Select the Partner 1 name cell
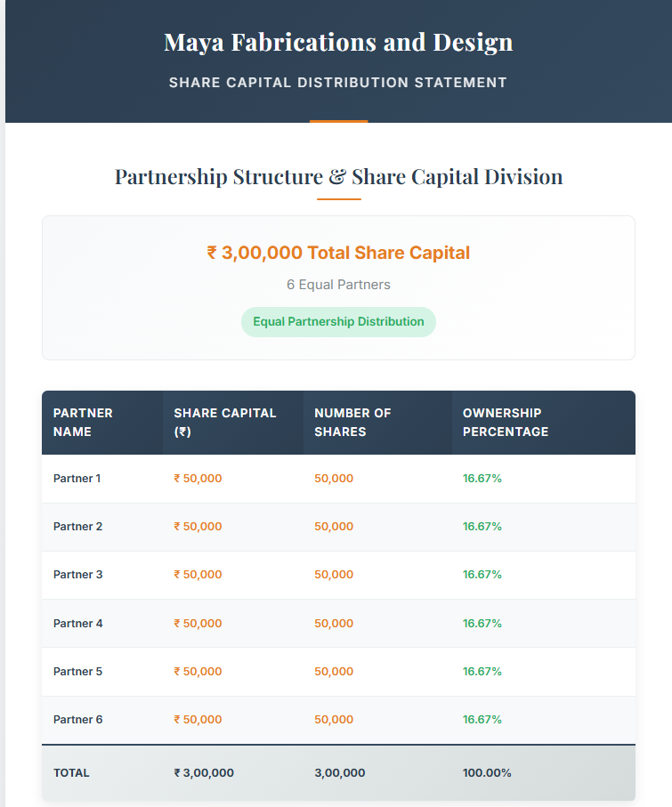The image size is (672, 807). (x=77, y=479)
